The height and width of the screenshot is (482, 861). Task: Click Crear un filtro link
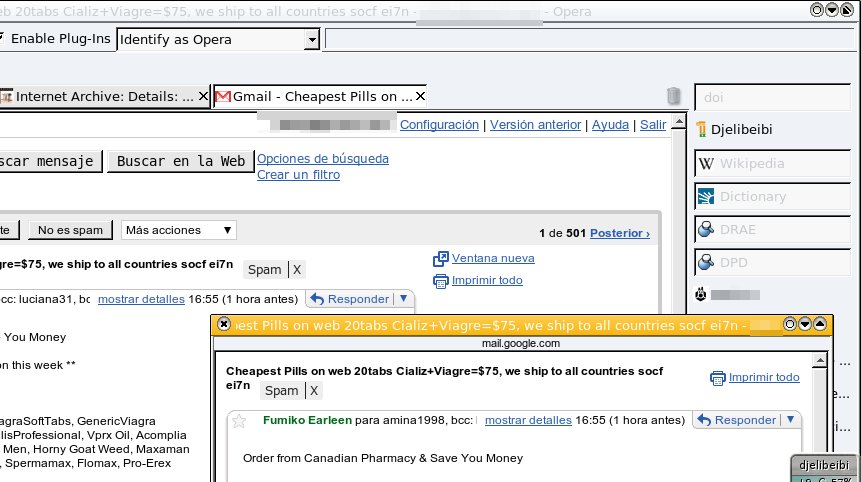pos(298,175)
